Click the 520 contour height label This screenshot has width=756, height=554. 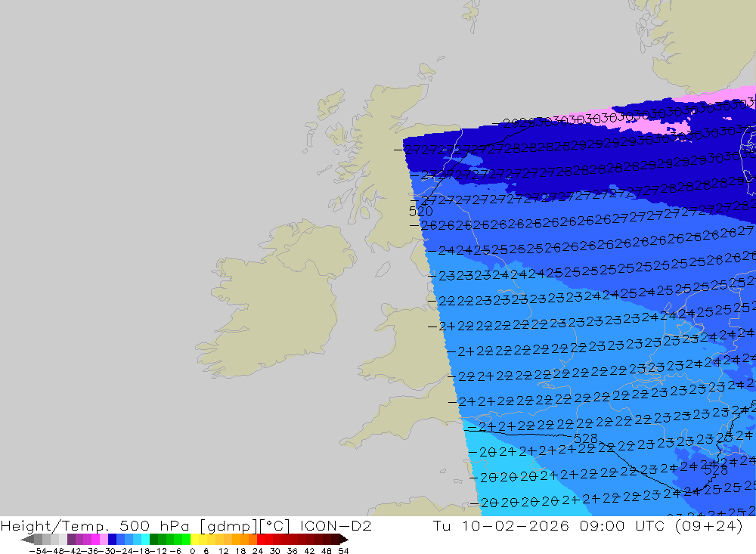tap(421, 212)
